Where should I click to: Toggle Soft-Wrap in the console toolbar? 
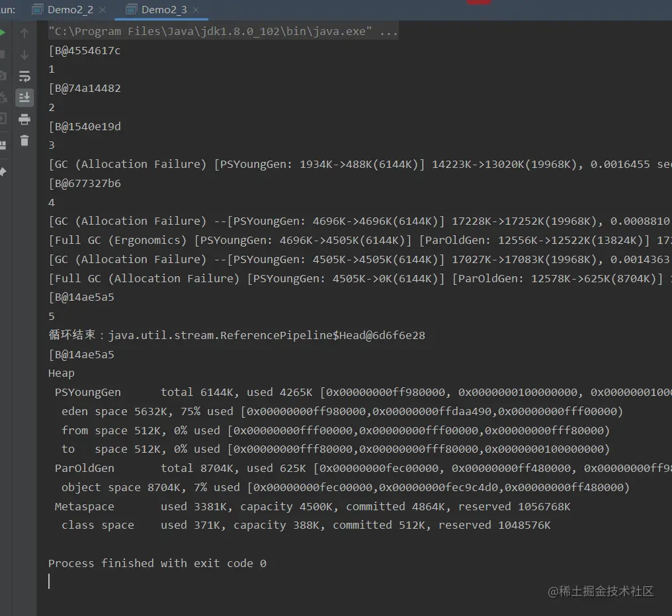pos(24,76)
